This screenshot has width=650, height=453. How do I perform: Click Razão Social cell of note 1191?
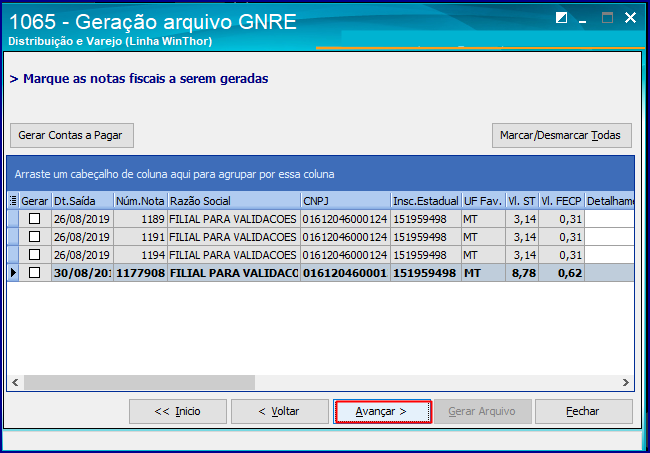(x=234, y=237)
